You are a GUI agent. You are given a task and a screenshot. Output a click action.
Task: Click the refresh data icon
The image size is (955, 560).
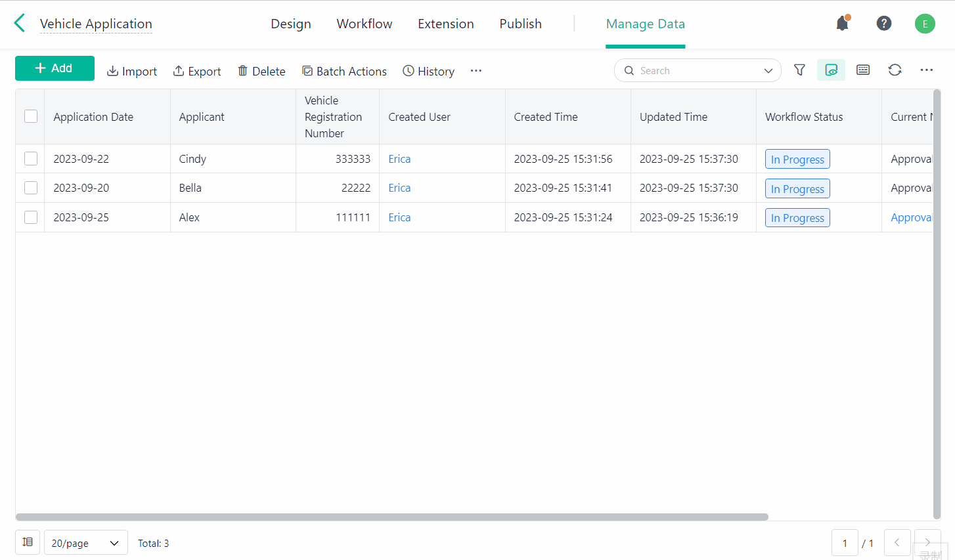pyautogui.click(x=895, y=70)
